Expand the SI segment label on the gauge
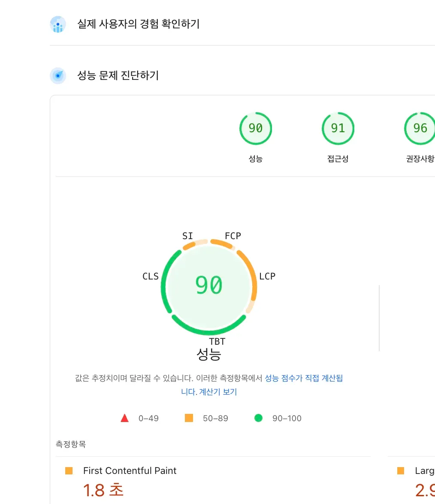Screen dimensions: 435x504 tap(187, 236)
